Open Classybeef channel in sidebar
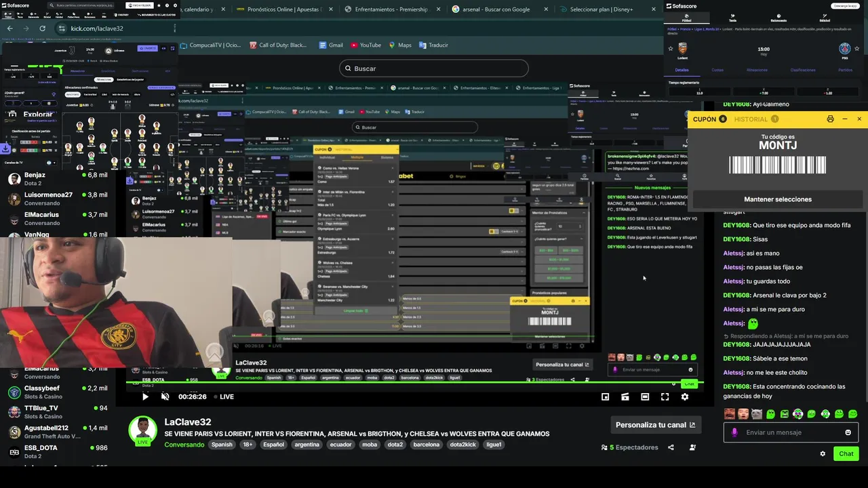 click(58, 392)
